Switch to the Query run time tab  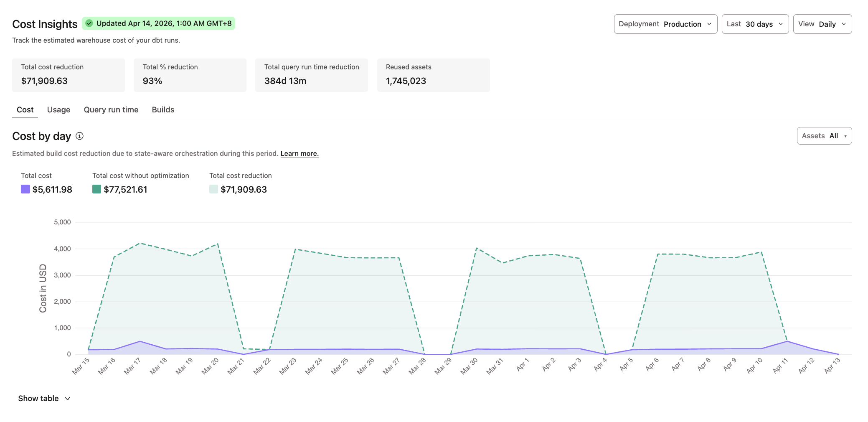click(x=110, y=109)
